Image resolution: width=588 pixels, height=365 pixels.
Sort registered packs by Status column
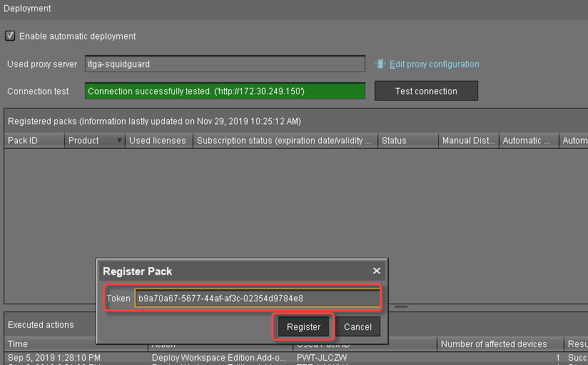coord(407,141)
